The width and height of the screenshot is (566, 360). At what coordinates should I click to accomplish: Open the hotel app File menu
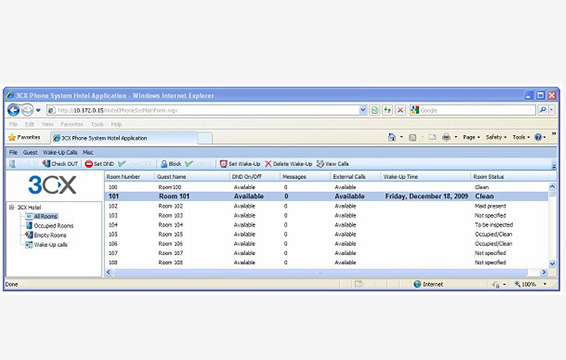click(13, 152)
